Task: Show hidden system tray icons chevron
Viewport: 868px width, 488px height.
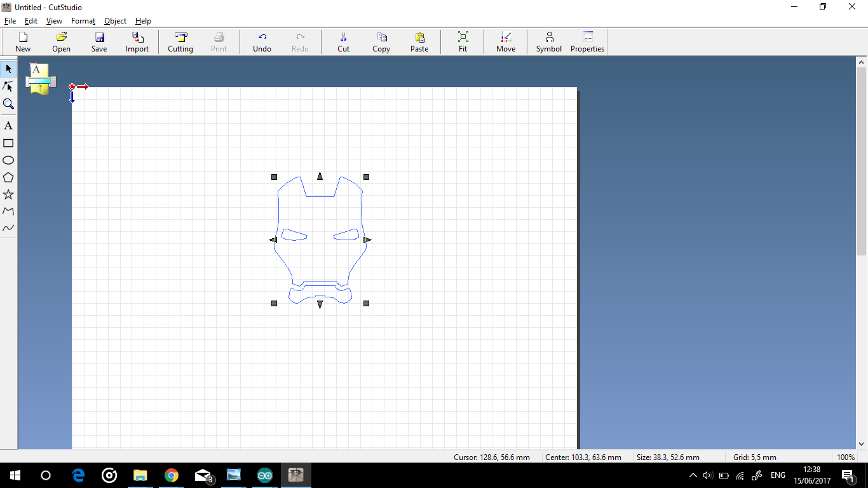Action: tap(693, 475)
